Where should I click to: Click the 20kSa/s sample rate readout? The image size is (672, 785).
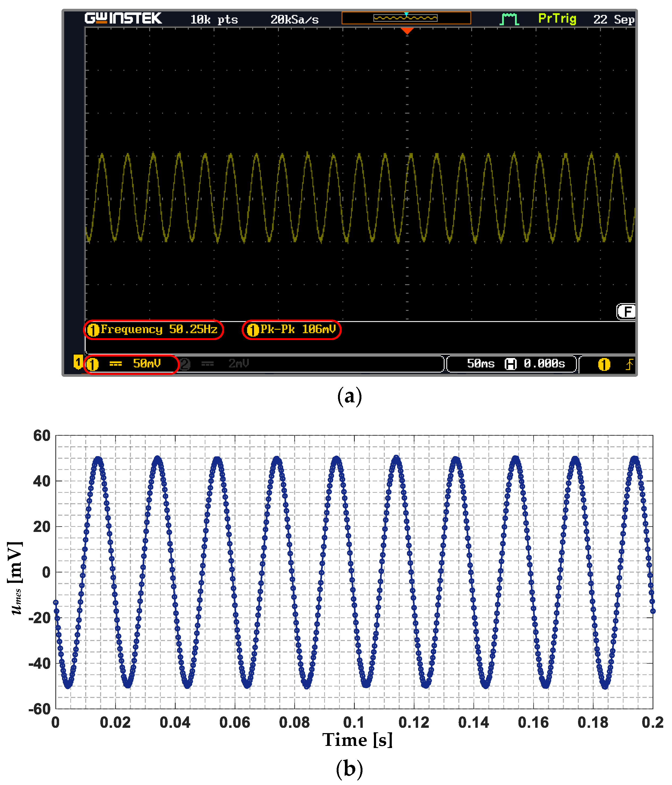[295, 20]
